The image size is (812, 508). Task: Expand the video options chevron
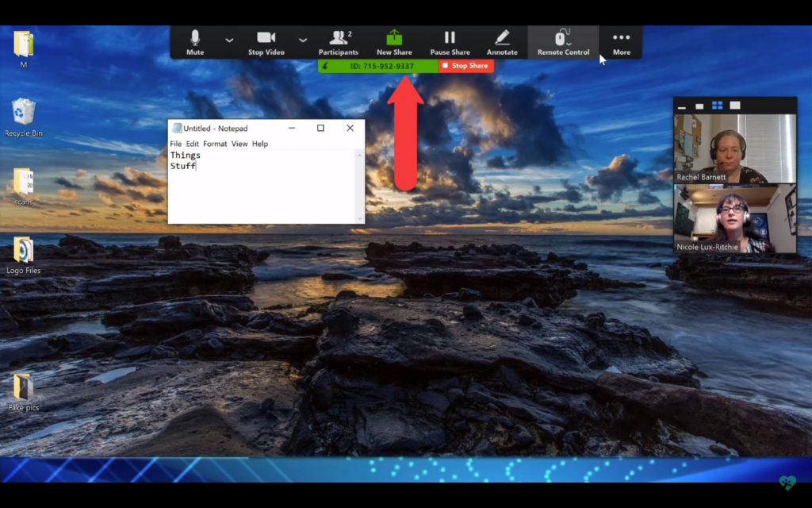302,40
